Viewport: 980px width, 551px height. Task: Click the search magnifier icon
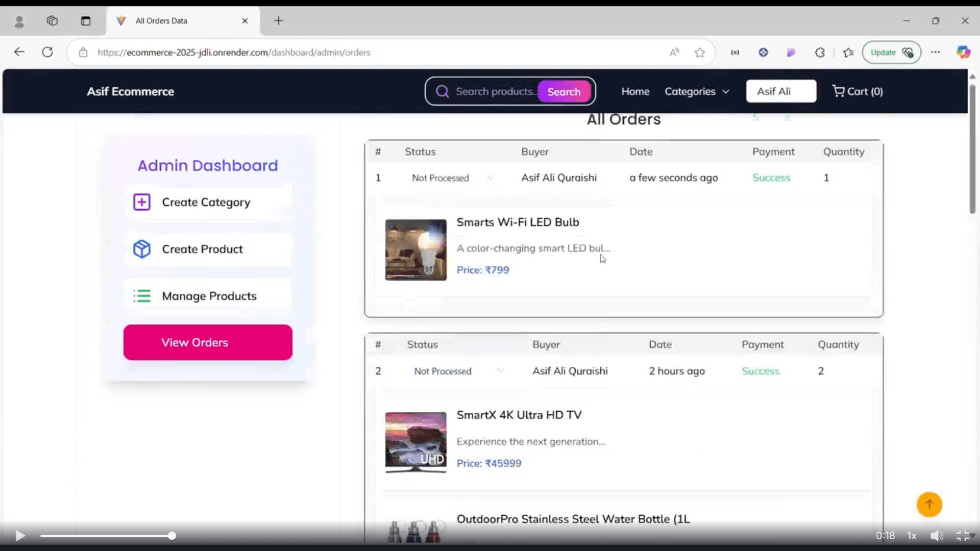(x=442, y=91)
